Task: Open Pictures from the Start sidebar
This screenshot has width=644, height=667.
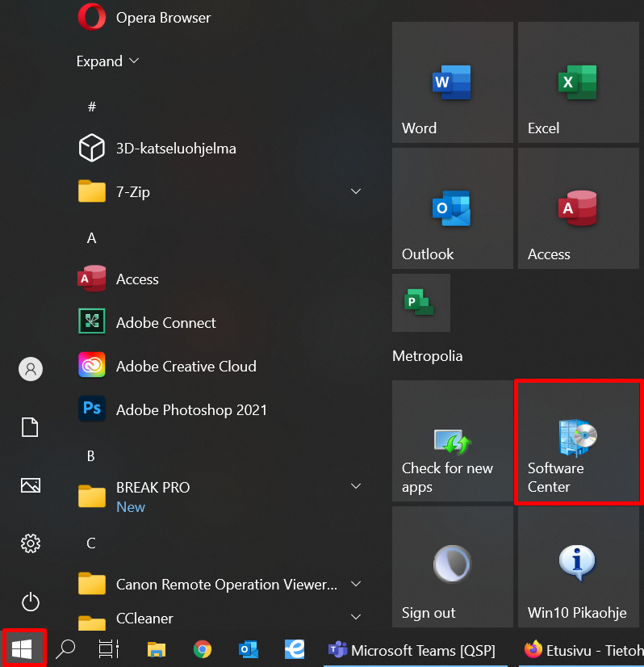Action: coord(31,485)
